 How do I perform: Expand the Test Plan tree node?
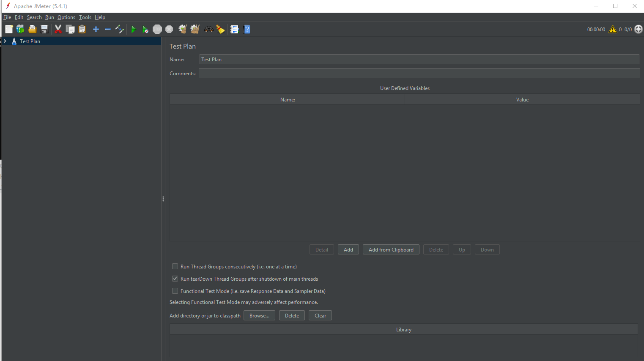click(x=5, y=41)
